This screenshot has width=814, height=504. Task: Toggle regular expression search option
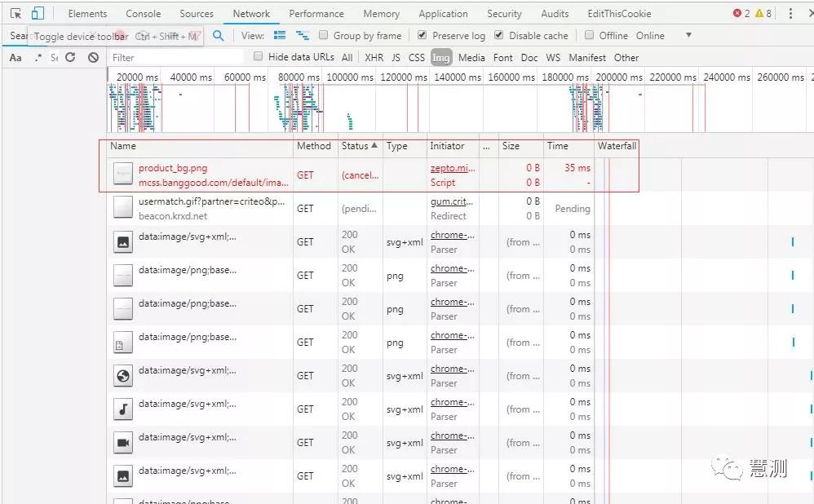(x=38, y=58)
